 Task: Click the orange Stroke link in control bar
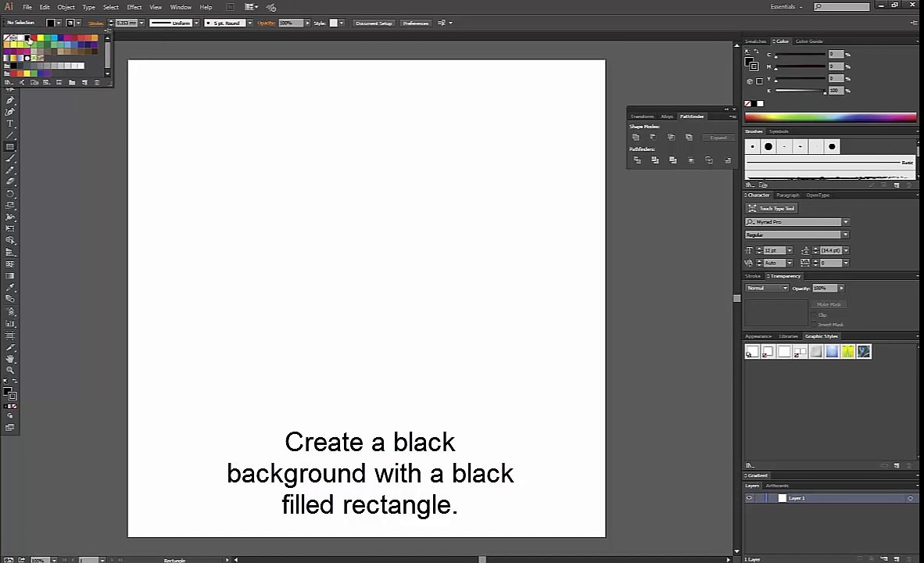click(x=95, y=23)
